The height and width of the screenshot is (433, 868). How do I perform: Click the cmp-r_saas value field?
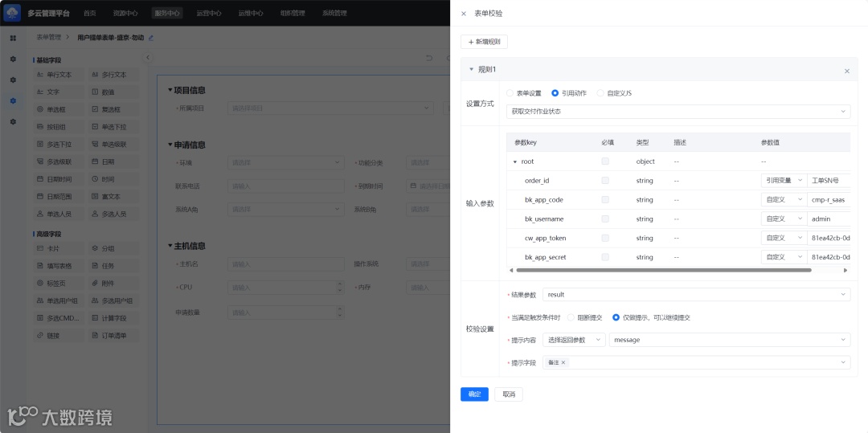coord(829,200)
